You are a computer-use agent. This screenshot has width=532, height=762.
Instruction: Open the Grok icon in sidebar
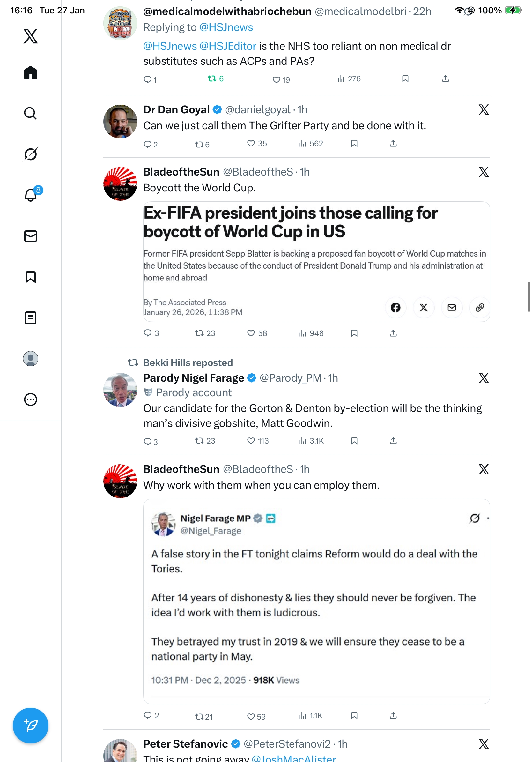coord(31,154)
